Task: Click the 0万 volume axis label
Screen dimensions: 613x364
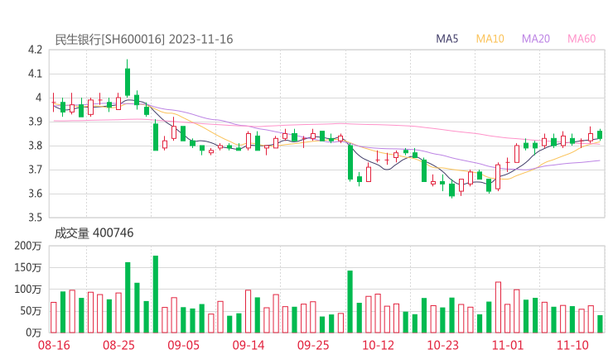Action: tap(34, 333)
